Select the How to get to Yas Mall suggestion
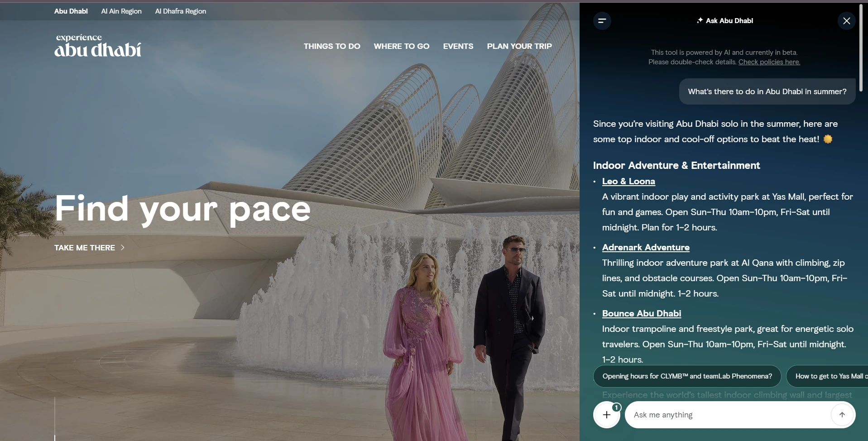 click(x=827, y=376)
